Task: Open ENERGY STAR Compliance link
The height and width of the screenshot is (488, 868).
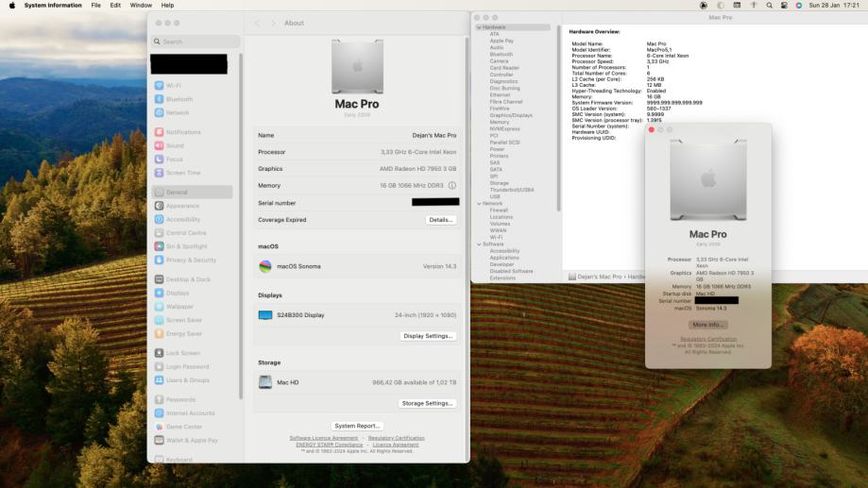Action: click(x=329, y=445)
